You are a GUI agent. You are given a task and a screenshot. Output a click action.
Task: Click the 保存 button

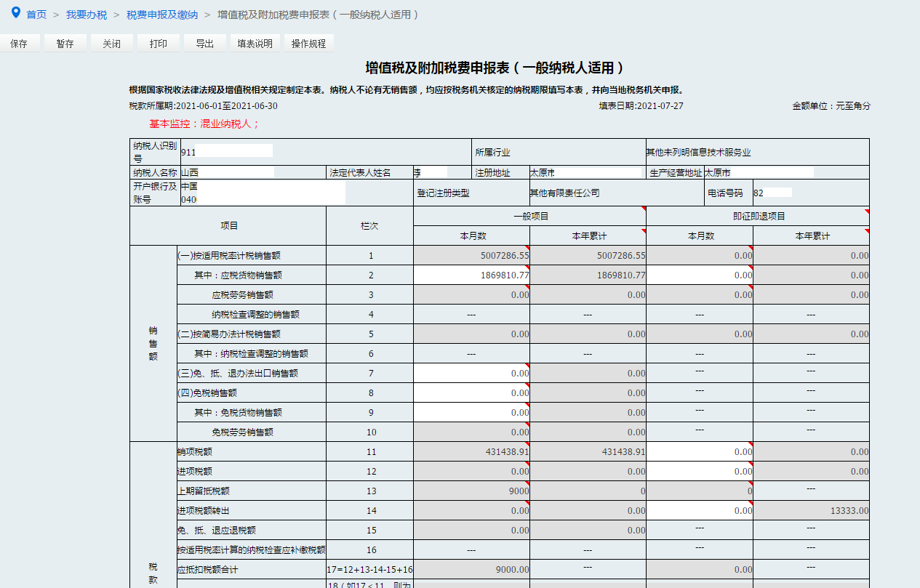click(19, 44)
